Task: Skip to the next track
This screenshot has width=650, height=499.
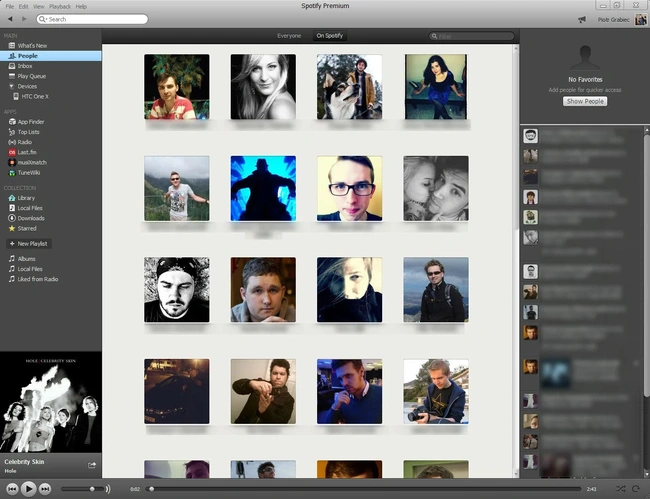Action: point(45,489)
